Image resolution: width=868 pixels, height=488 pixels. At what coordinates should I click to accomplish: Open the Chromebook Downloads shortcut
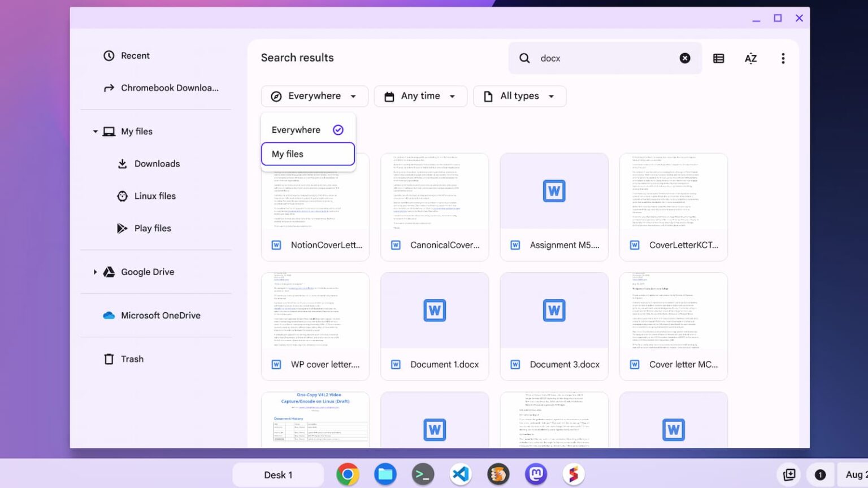161,88
